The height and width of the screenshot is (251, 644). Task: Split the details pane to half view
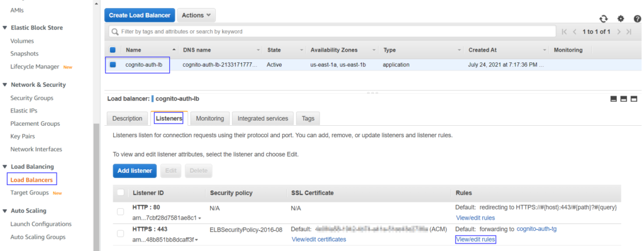623,99
